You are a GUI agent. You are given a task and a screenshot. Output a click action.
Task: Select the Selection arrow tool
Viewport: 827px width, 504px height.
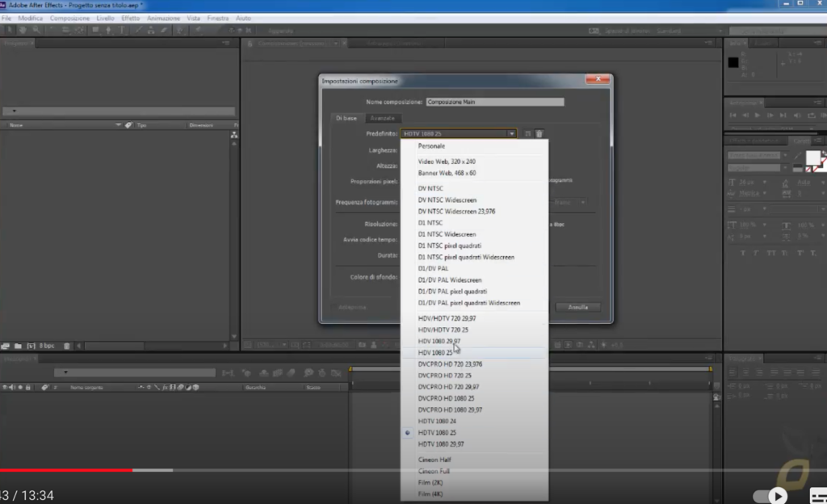10,30
